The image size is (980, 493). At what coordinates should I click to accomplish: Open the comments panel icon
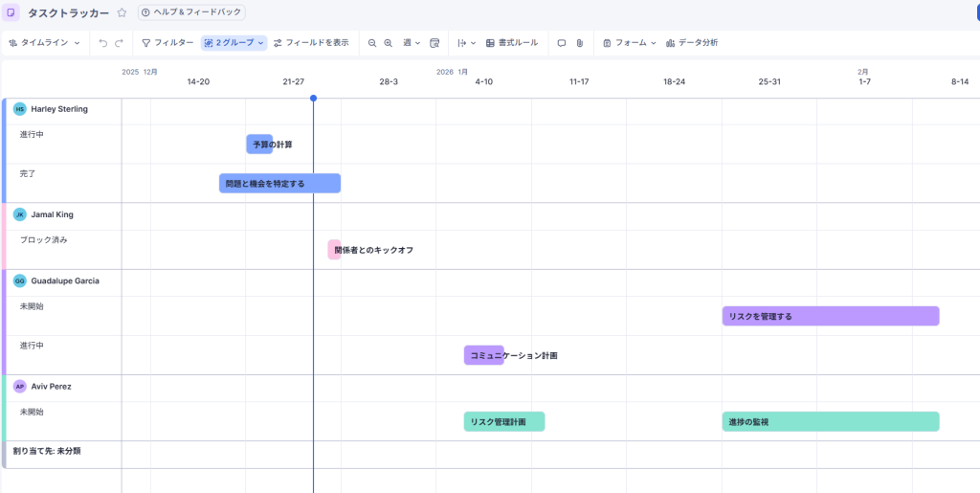[x=562, y=43]
